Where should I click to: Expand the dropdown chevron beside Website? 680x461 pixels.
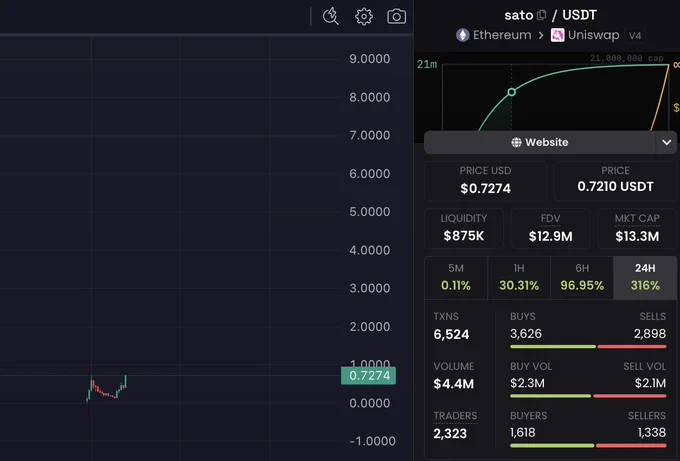666,142
